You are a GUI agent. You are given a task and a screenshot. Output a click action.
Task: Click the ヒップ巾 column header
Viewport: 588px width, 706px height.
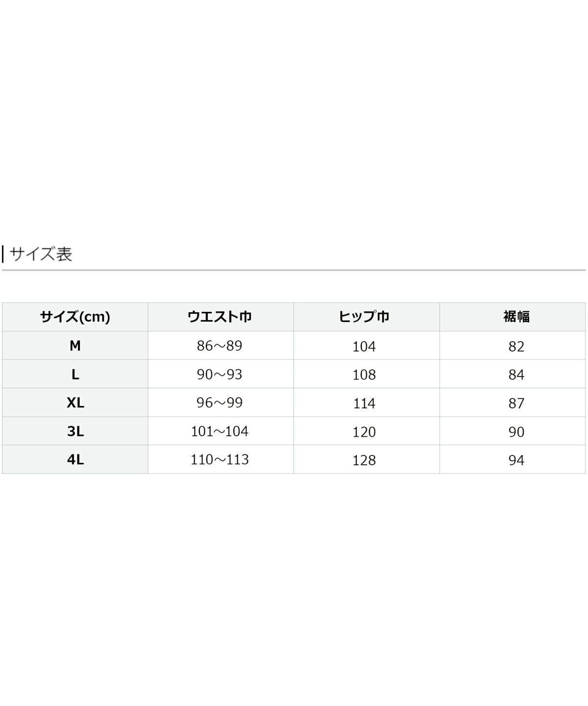click(x=364, y=317)
